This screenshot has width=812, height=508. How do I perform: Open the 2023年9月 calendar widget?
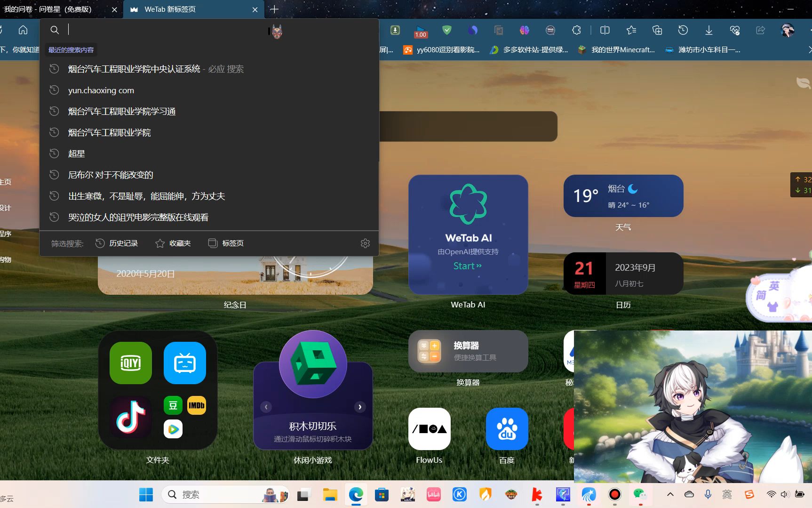(623, 274)
